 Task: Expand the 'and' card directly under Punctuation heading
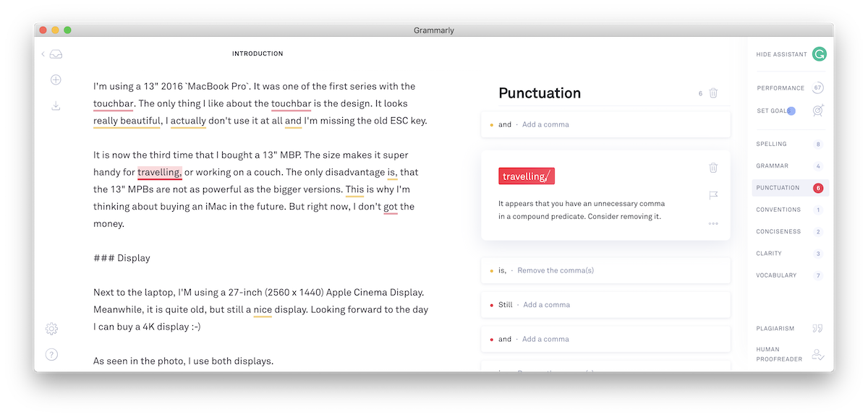pos(605,124)
